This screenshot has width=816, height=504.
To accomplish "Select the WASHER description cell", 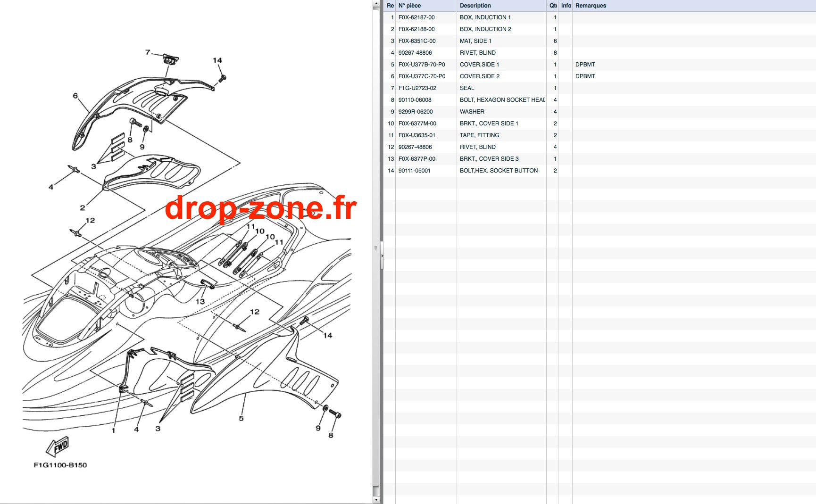I will (472, 112).
